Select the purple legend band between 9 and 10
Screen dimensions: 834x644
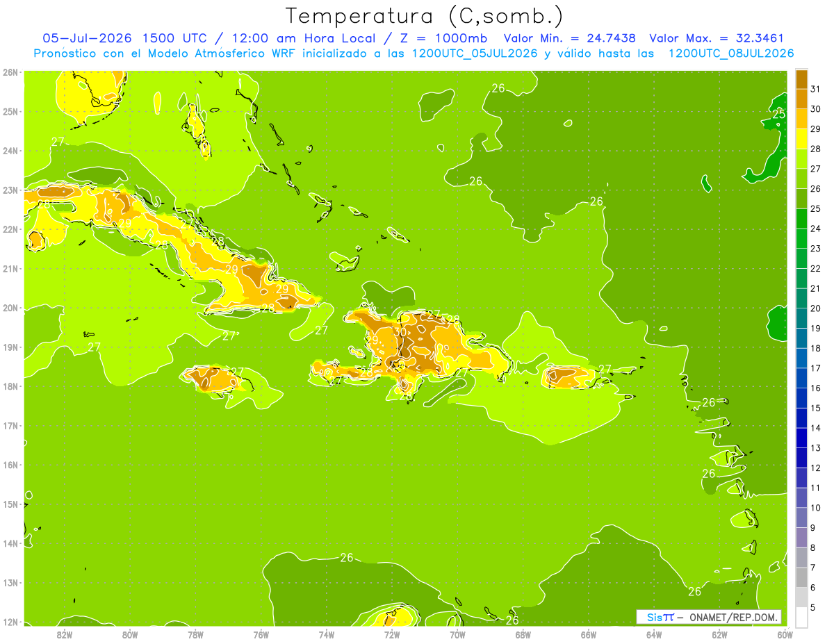(801, 519)
